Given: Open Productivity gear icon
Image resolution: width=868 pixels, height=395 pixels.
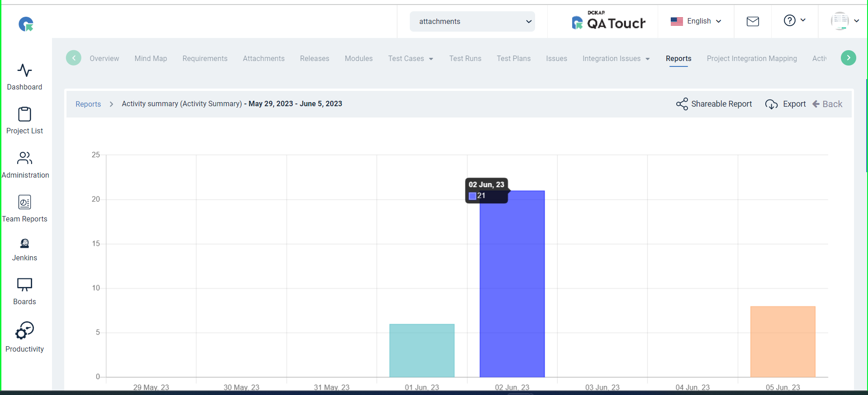Looking at the screenshot, I should pyautogui.click(x=24, y=330).
